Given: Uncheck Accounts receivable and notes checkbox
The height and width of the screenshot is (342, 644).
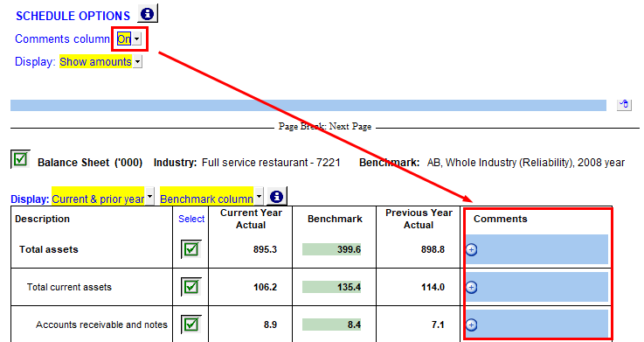Looking at the screenshot, I should tap(191, 325).
